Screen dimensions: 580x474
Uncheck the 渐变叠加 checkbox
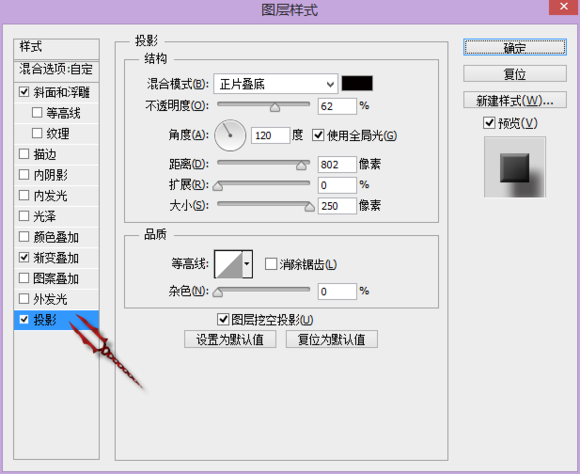[24, 257]
